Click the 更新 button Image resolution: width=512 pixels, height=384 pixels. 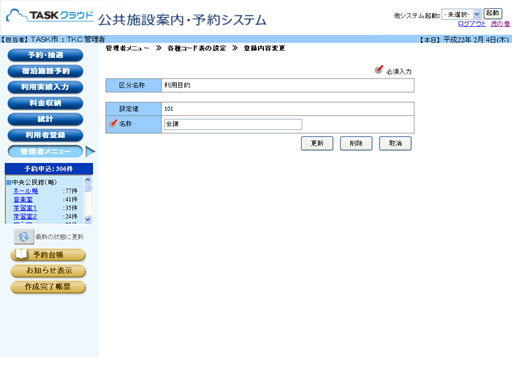point(317,143)
